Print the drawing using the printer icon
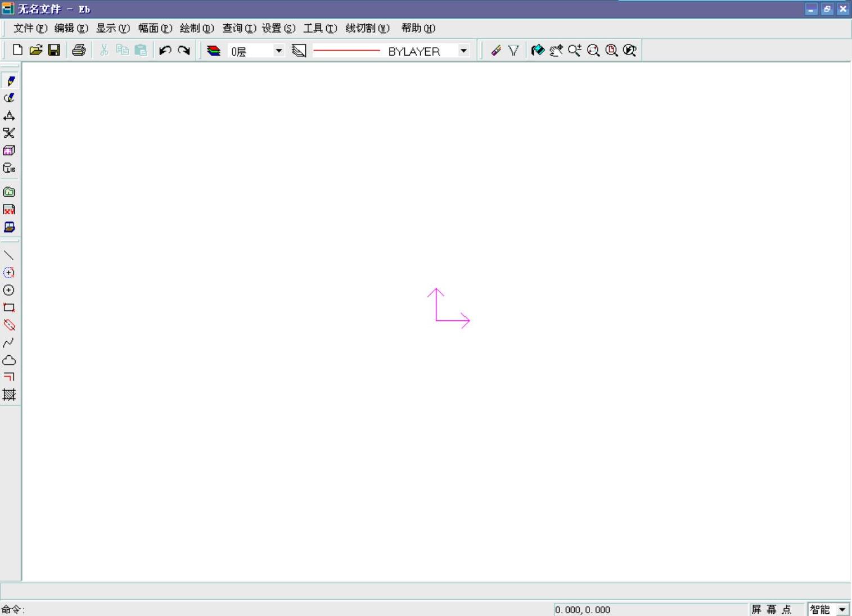The width and height of the screenshot is (852, 616). tap(79, 50)
